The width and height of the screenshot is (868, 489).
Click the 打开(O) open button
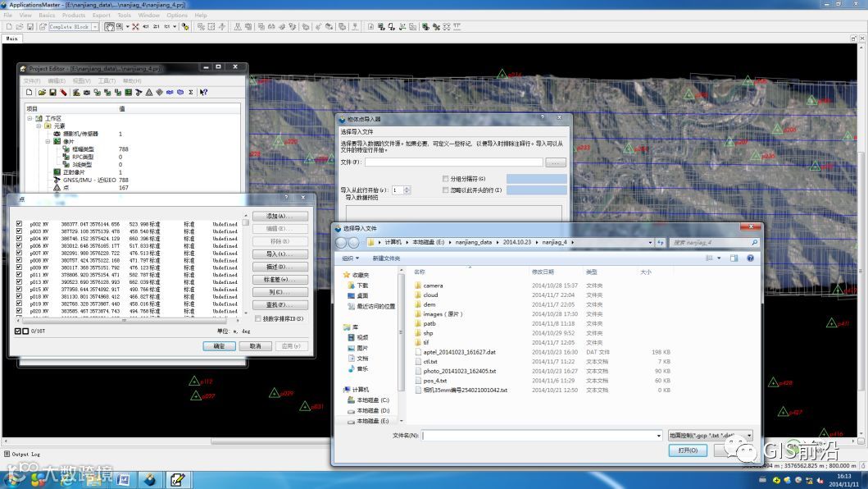click(688, 450)
